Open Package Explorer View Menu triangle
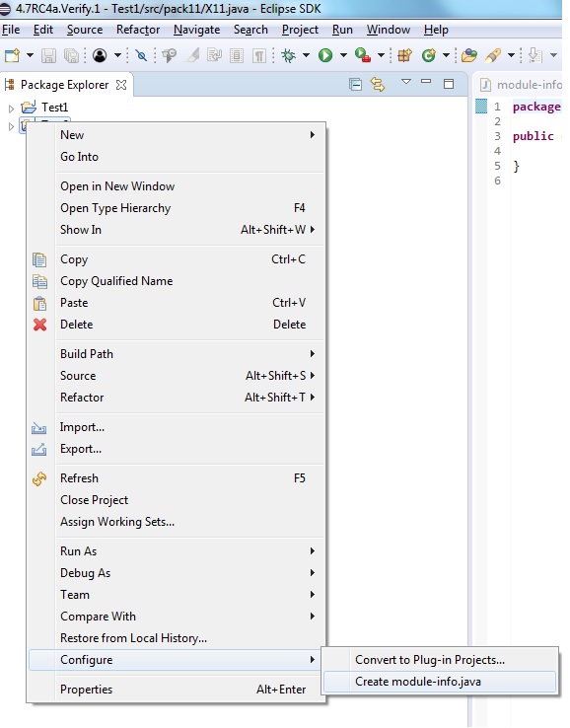 [x=406, y=82]
